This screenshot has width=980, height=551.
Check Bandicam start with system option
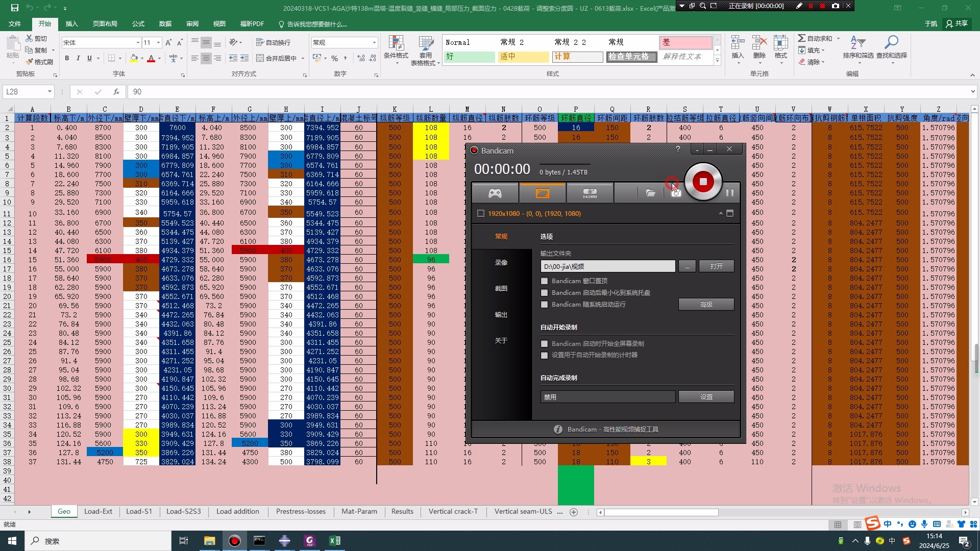(544, 305)
